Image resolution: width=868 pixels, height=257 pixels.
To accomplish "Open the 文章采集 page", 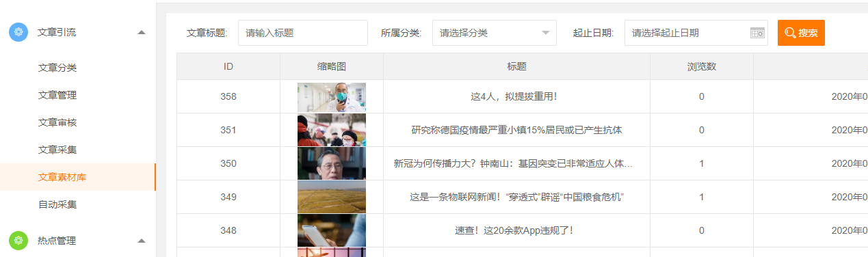I will click(x=57, y=150).
